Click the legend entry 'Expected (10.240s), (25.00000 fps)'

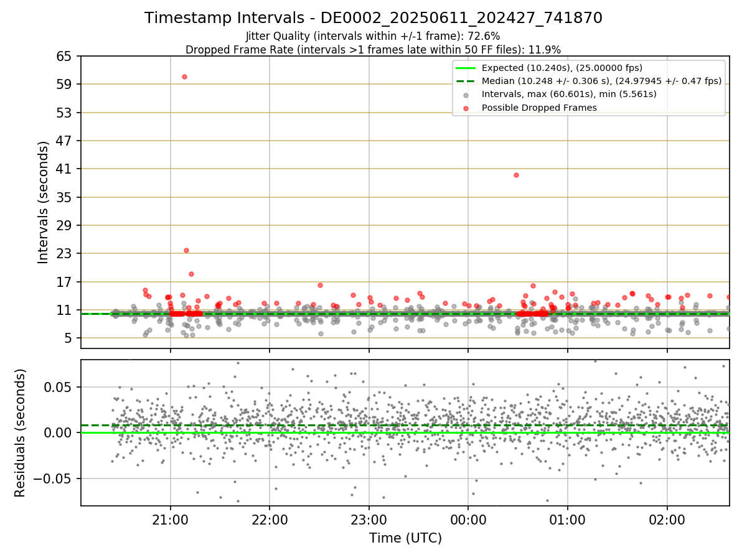[x=562, y=68]
